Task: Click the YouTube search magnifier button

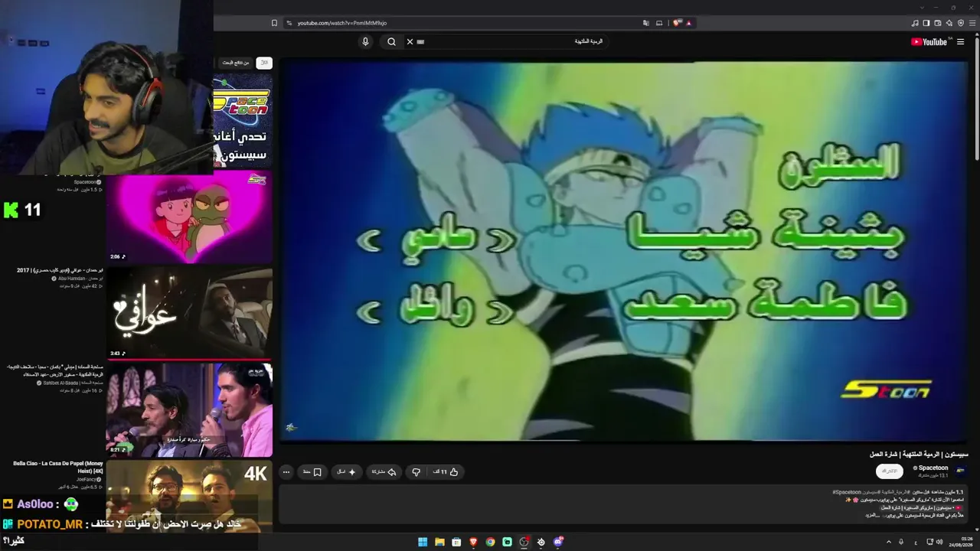Action: [x=391, y=41]
